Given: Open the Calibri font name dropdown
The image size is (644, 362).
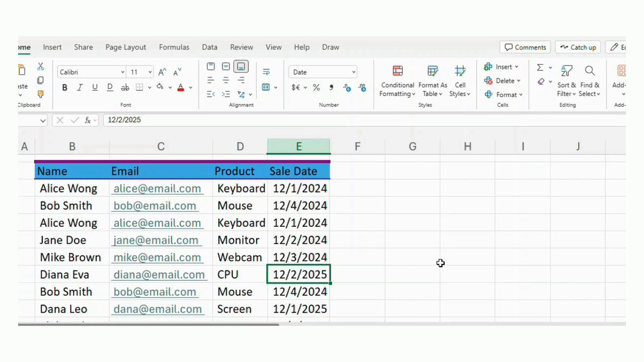Looking at the screenshot, I should pos(123,72).
